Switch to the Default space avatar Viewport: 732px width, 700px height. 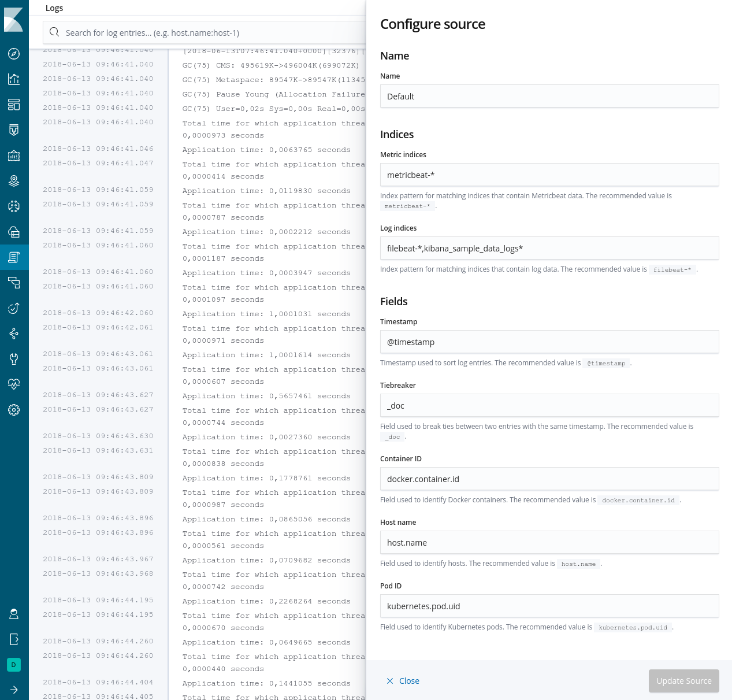click(x=13, y=664)
